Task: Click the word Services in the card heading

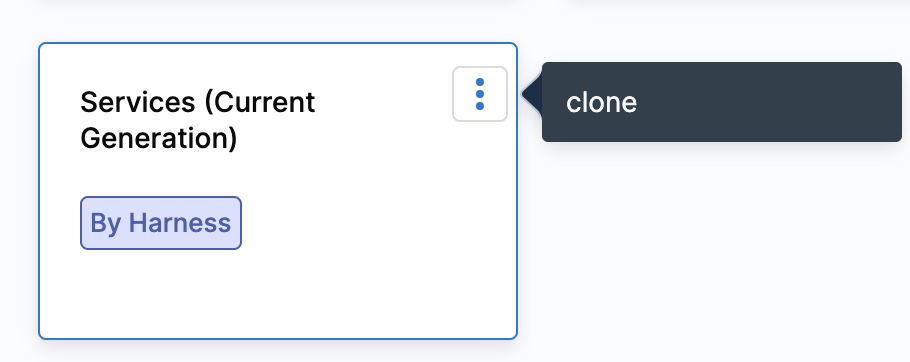Action: click(x=138, y=103)
